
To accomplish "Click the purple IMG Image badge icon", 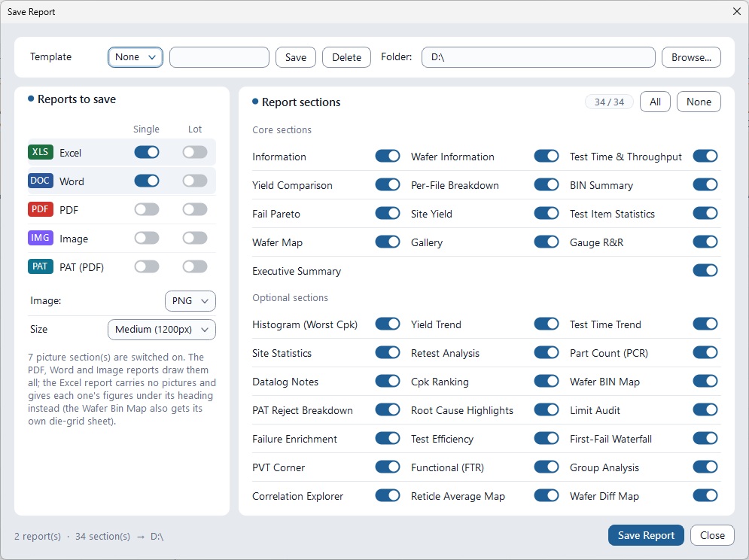I will tap(40, 238).
